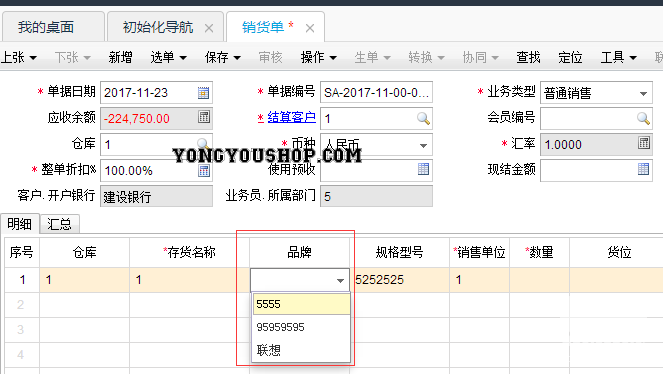
Task: Search 会员编号 with magnifier icon
Action: tap(643, 118)
